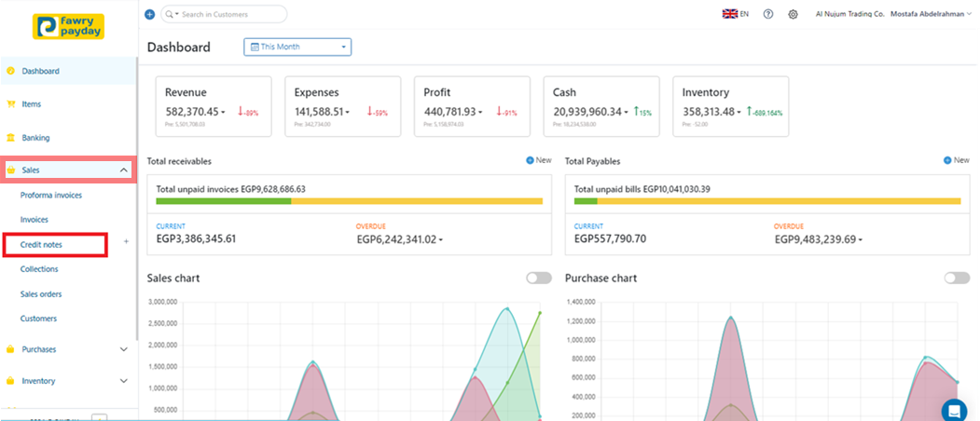
Task: Click the blue plus quick-add icon
Action: tap(150, 14)
